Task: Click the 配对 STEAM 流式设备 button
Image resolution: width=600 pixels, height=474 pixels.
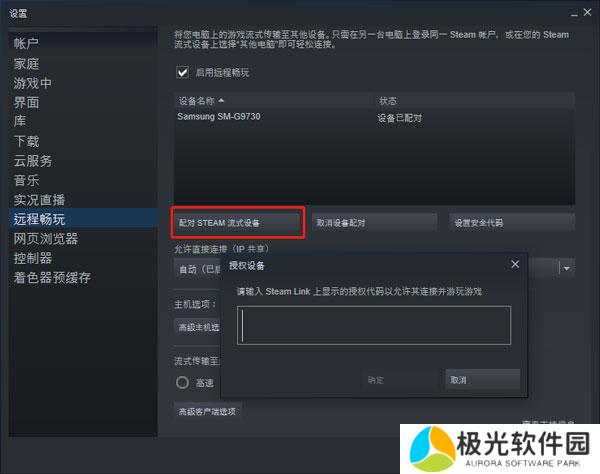Action: [x=237, y=222]
